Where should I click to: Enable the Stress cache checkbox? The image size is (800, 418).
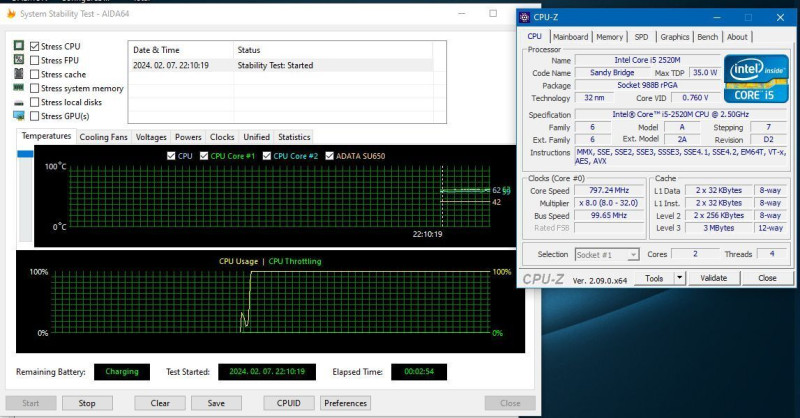click(35, 75)
